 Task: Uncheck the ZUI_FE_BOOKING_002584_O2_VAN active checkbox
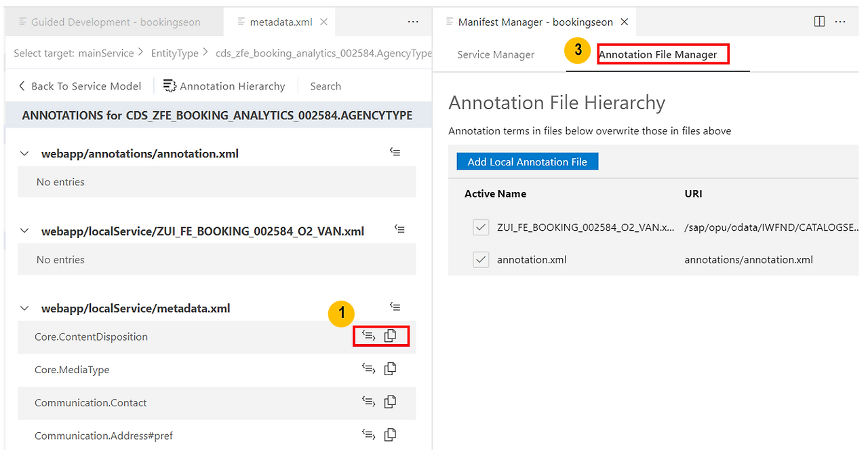481,227
